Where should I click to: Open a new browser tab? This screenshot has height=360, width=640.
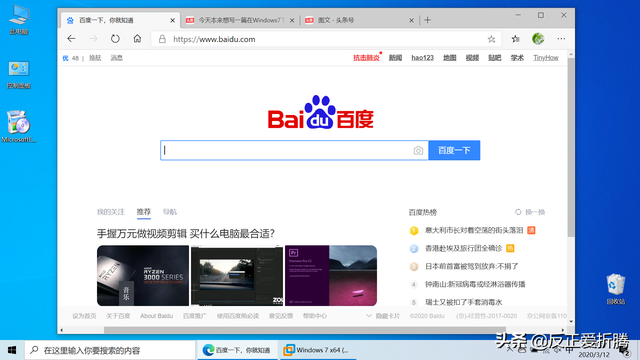pos(427,20)
